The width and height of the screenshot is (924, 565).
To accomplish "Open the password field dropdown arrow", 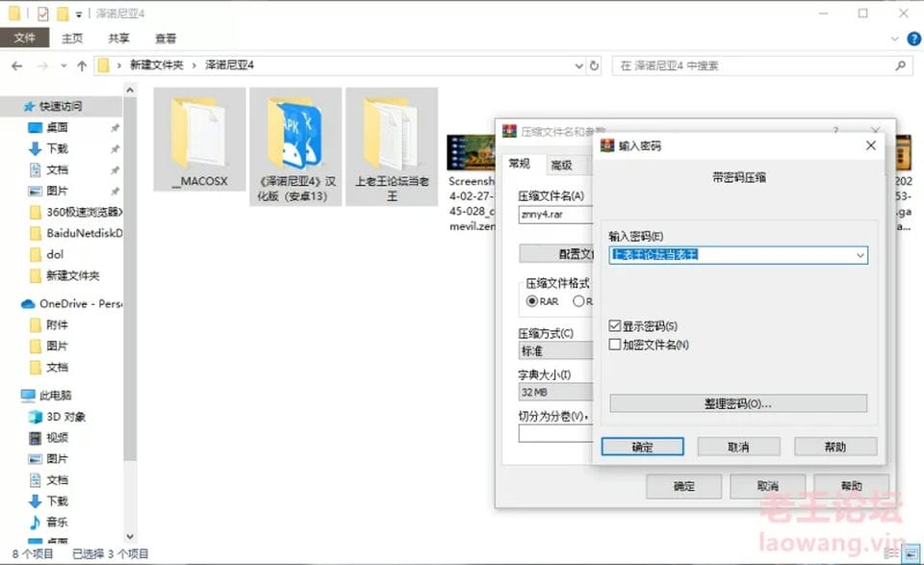I will tap(860, 255).
